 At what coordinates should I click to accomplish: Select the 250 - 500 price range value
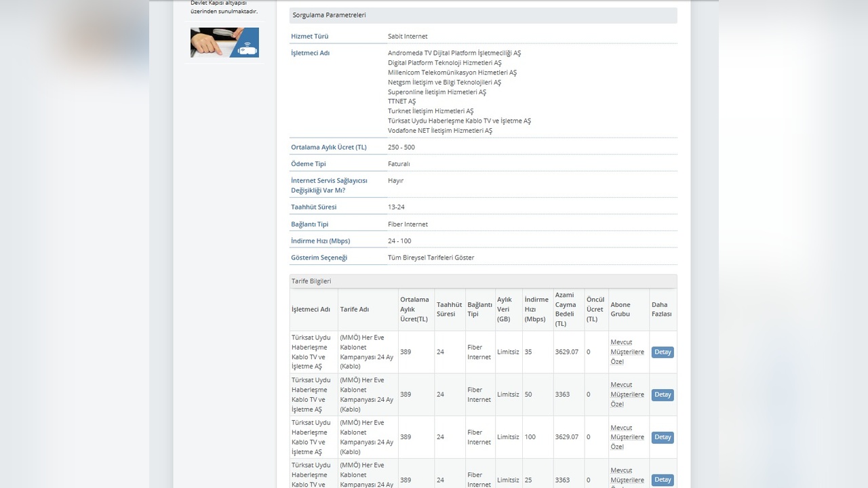pos(401,147)
